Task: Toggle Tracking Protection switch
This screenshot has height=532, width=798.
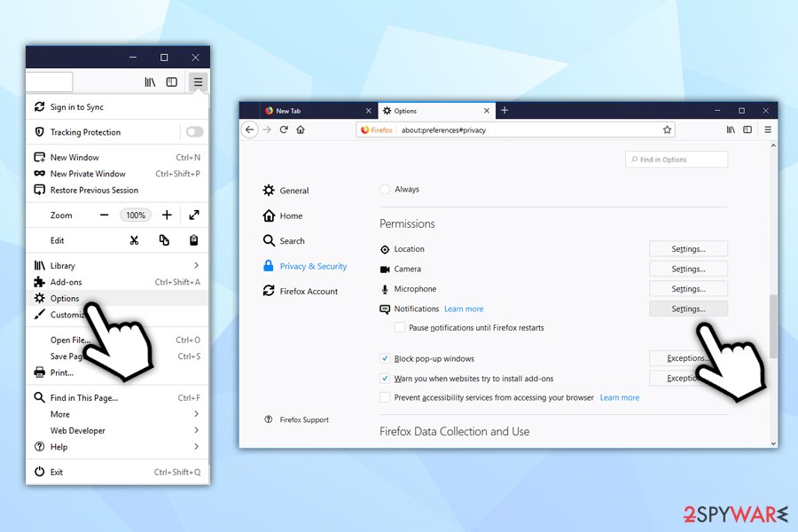Action: coord(194,132)
